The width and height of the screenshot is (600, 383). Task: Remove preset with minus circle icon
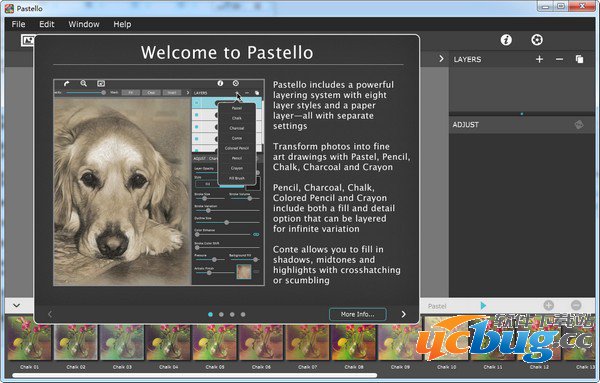(576, 305)
